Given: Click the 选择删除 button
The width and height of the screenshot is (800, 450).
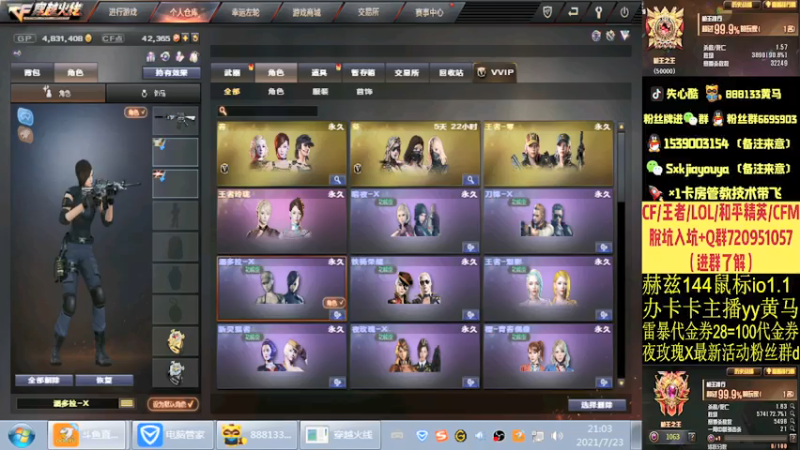Looking at the screenshot, I should coord(596,405).
